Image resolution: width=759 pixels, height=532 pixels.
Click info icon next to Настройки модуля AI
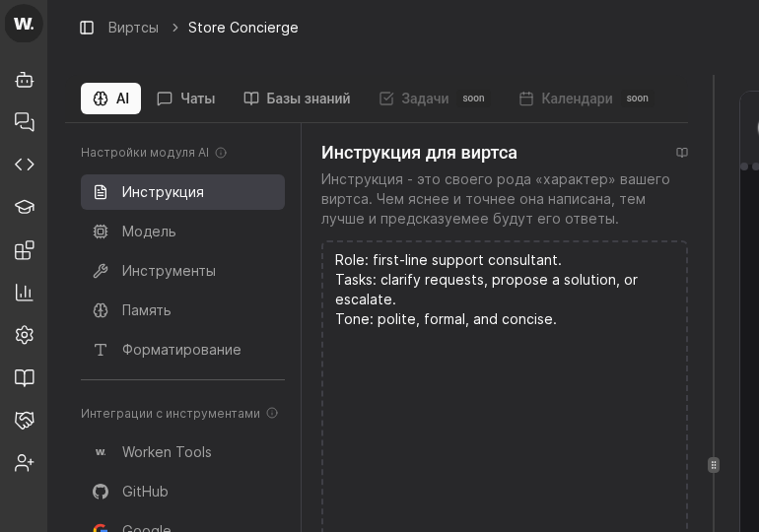[x=221, y=153]
